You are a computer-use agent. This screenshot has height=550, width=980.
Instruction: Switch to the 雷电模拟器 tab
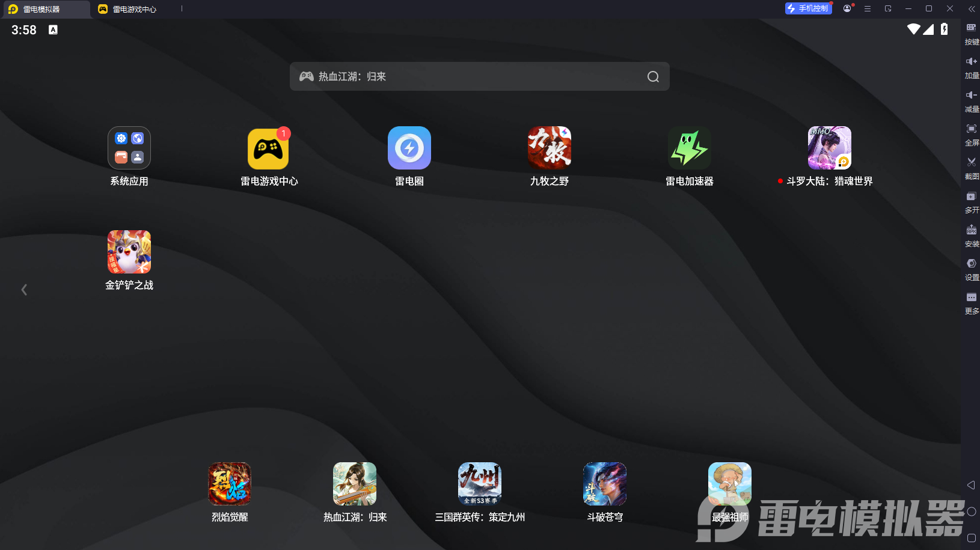pyautogui.click(x=45, y=9)
